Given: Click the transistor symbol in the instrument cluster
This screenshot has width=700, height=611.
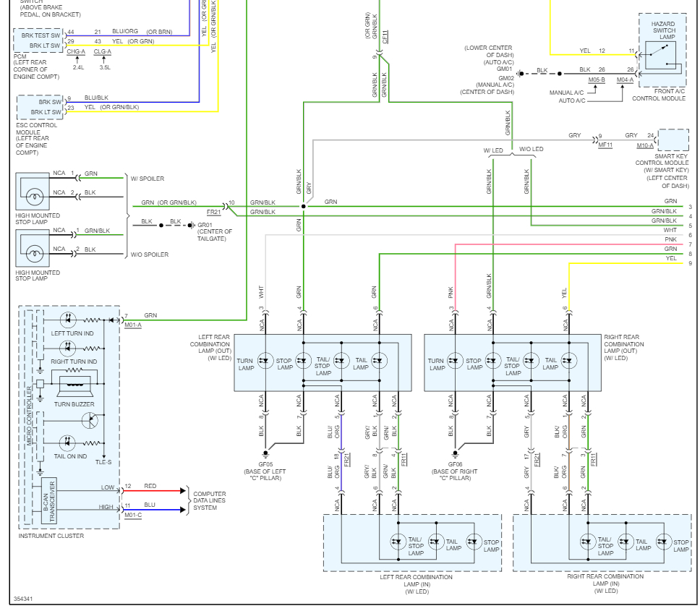Looking at the screenshot, I should 90,420.
